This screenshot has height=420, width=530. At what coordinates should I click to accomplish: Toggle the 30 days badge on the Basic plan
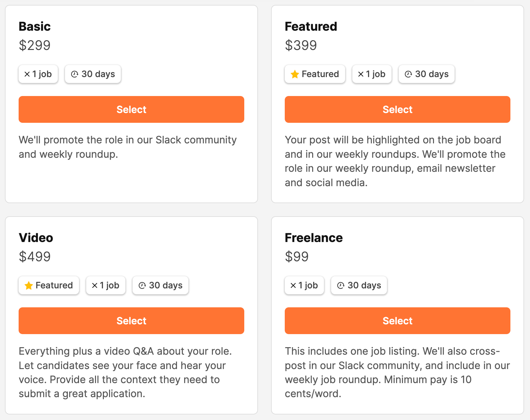pyautogui.click(x=93, y=74)
